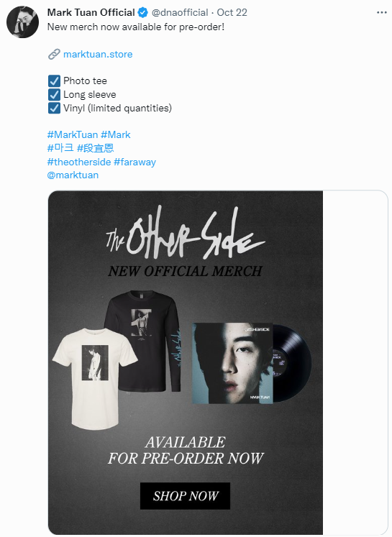Open the #MarkTuan hashtag

pyautogui.click(x=73, y=134)
